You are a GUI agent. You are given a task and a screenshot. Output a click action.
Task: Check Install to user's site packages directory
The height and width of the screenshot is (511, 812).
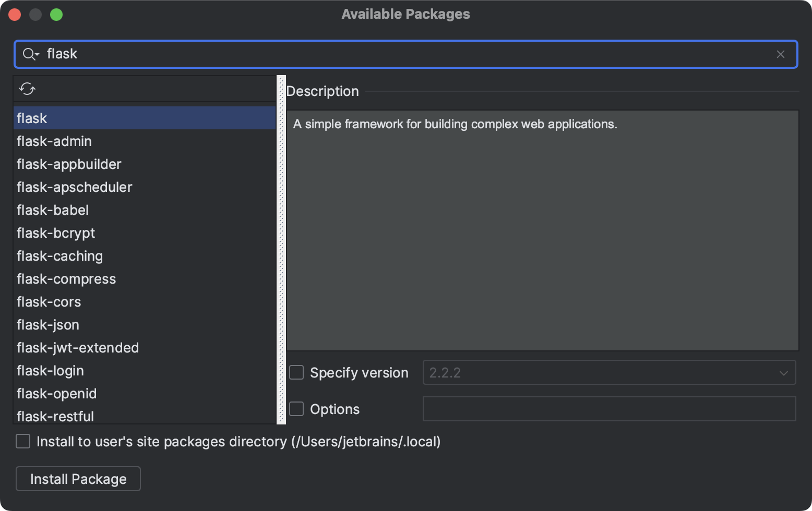tap(23, 441)
